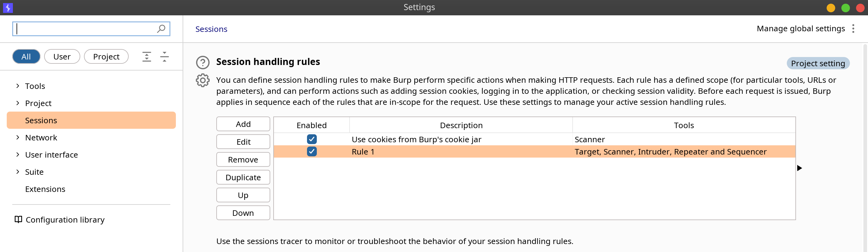The image size is (868, 252).
Task: Duplicate the selected rule
Action: [x=243, y=178]
